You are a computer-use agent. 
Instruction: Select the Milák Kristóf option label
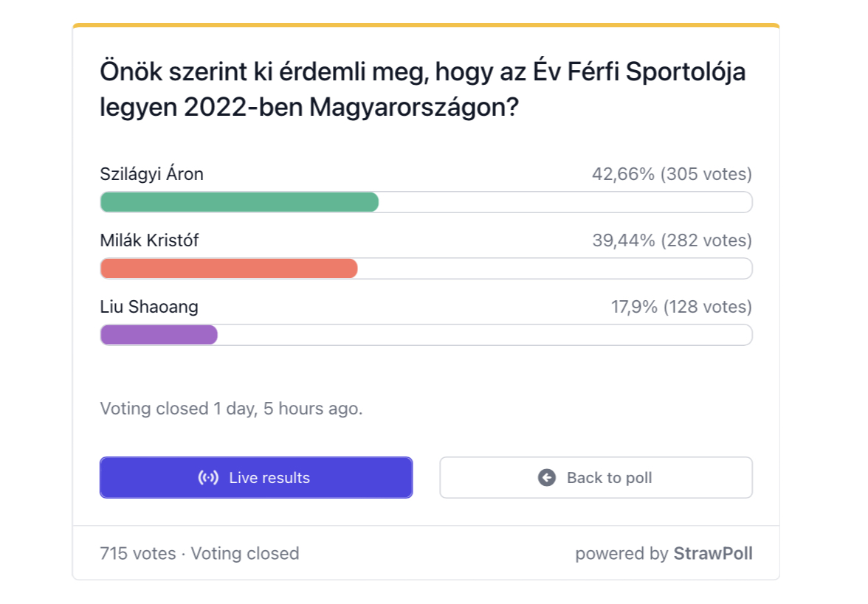[149, 240]
